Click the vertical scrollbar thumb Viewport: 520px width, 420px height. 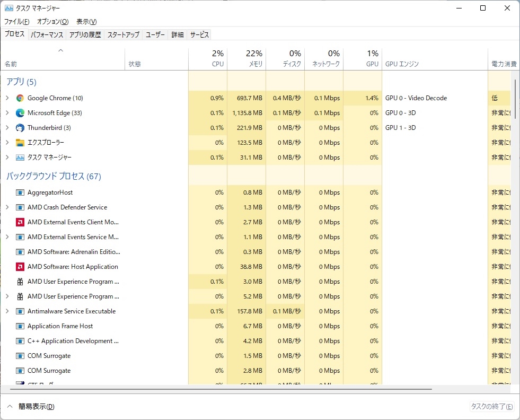[515, 99]
